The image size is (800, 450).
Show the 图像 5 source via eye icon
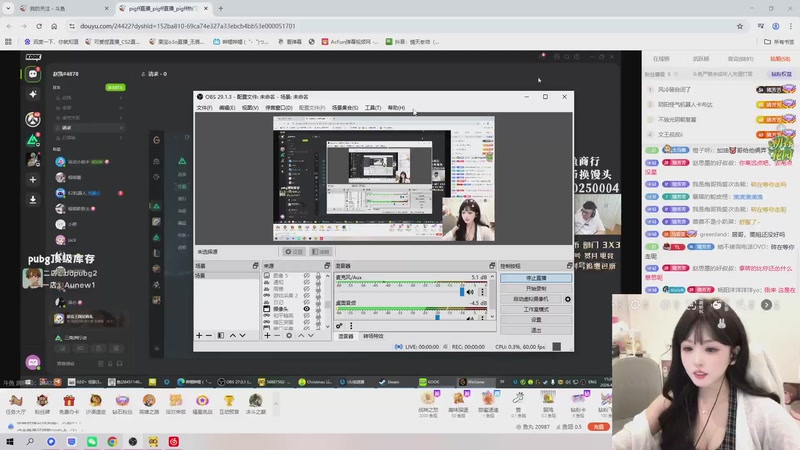click(307, 276)
